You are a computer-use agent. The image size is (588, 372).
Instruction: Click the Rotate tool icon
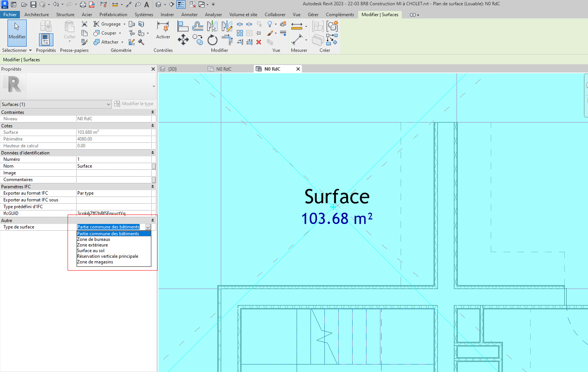[212, 39]
